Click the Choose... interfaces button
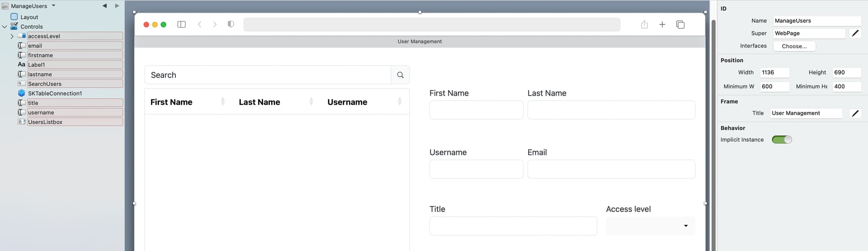This screenshot has width=868, height=251. [x=794, y=46]
